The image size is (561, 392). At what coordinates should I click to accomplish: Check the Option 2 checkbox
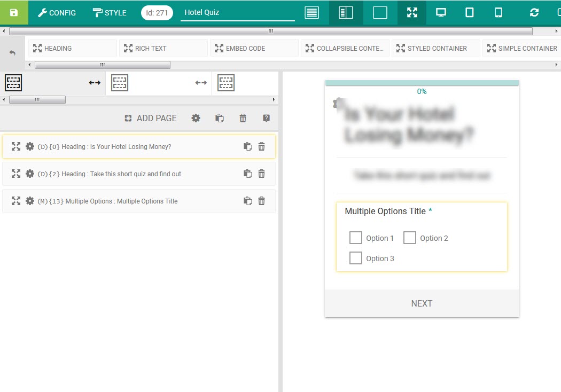pos(410,238)
